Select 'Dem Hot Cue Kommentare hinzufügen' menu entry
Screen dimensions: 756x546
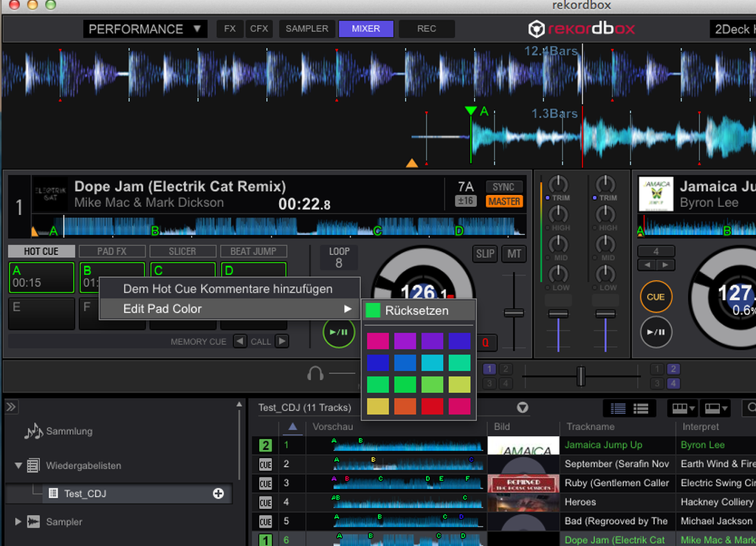[x=229, y=289]
